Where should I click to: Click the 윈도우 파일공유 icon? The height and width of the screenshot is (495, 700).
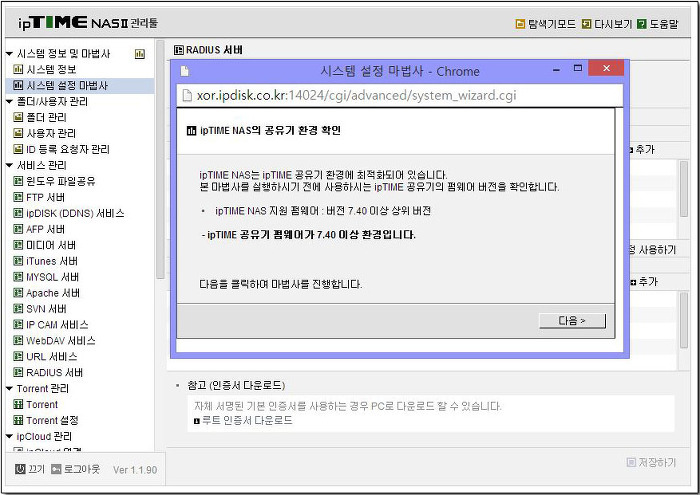point(18,181)
